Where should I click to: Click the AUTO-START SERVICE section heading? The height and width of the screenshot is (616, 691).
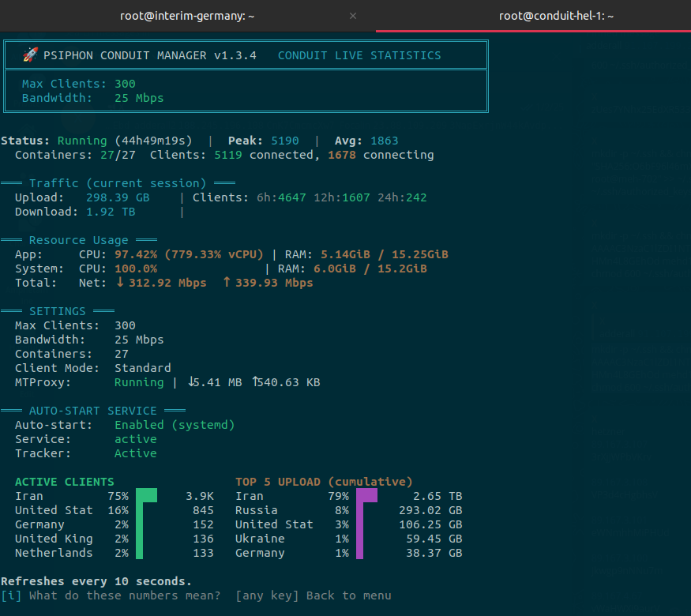pyautogui.click(x=93, y=411)
